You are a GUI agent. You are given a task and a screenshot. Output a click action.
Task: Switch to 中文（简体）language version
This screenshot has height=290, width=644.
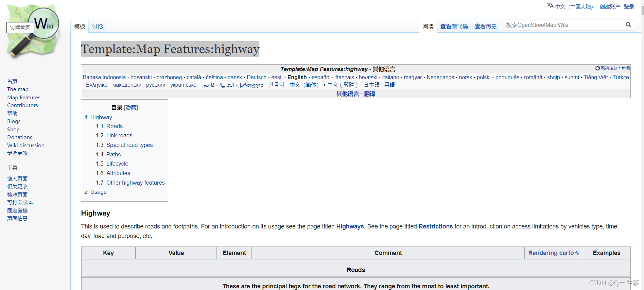coord(304,85)
